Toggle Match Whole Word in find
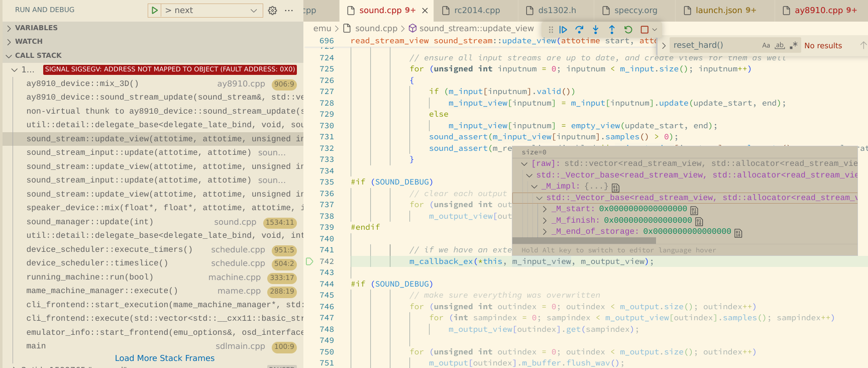Screen dimensions: 868x368 coord(780,45)
